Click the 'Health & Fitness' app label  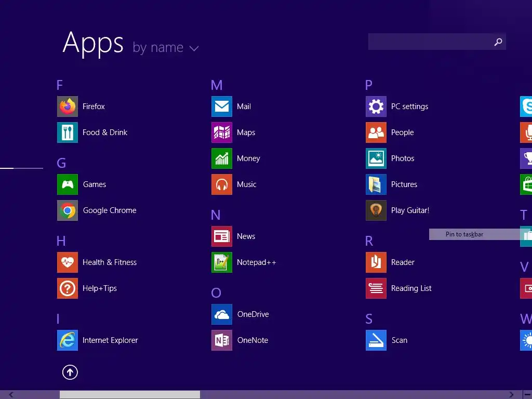click(x=110, y=262)
